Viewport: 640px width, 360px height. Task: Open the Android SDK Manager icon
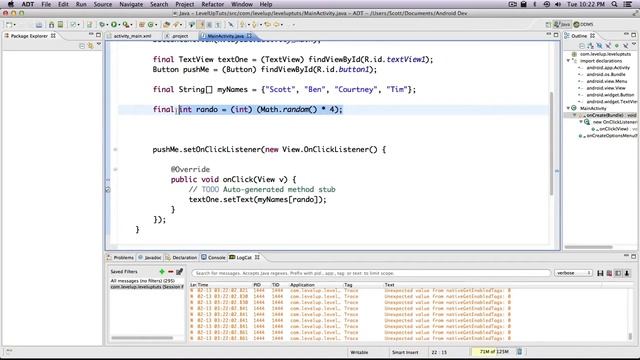51,24
